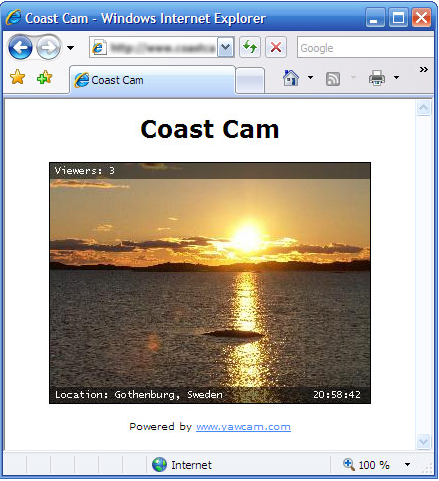Click the Forward navigation arrow

49,48
